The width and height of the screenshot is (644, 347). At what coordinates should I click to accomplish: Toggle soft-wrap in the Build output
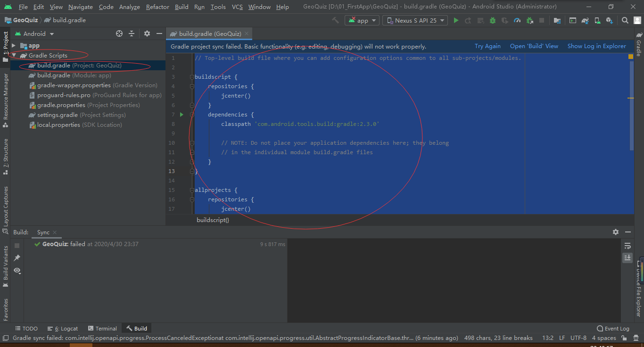point(627,246)
